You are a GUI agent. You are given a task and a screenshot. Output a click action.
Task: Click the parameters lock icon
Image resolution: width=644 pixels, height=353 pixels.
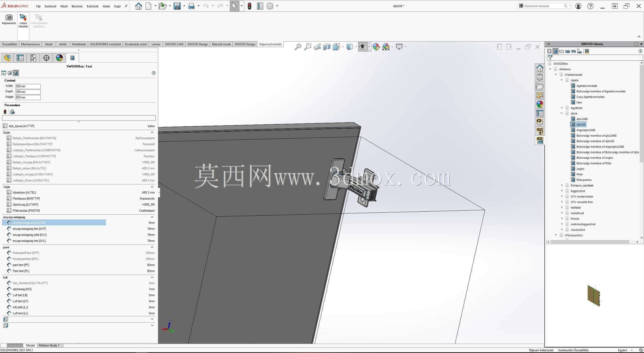(x=12, y=112)
